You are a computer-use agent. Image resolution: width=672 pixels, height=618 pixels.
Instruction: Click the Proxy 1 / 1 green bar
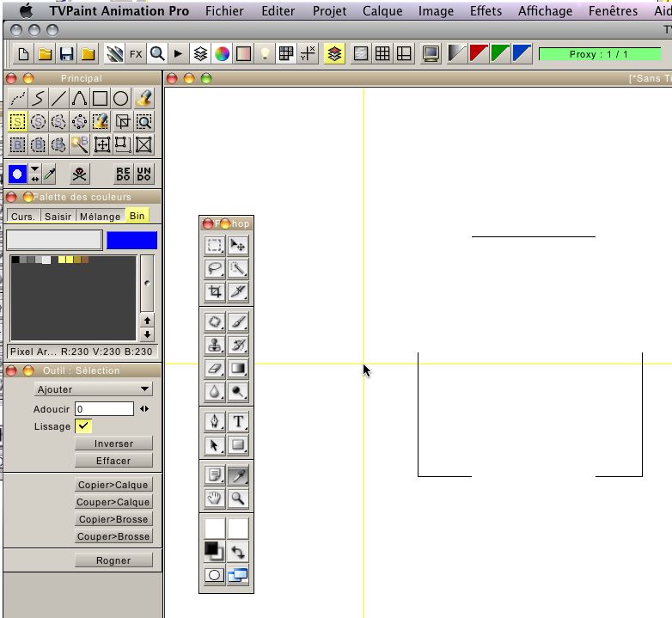(x=600, y=54)
